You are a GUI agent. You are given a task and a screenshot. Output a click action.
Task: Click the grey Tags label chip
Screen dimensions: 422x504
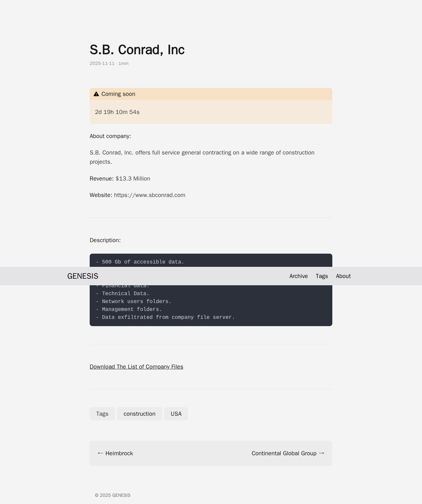click(x=102, y=414)
